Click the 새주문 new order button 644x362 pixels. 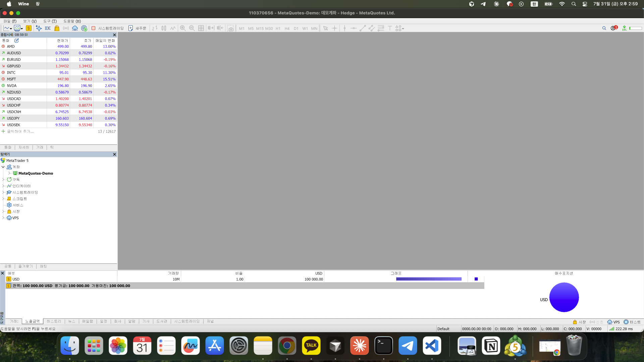137,28
